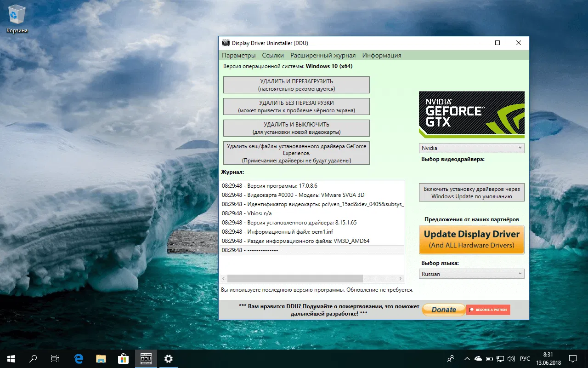
Task: Open the Action Center notification icon
Action: tap(572, 358)
